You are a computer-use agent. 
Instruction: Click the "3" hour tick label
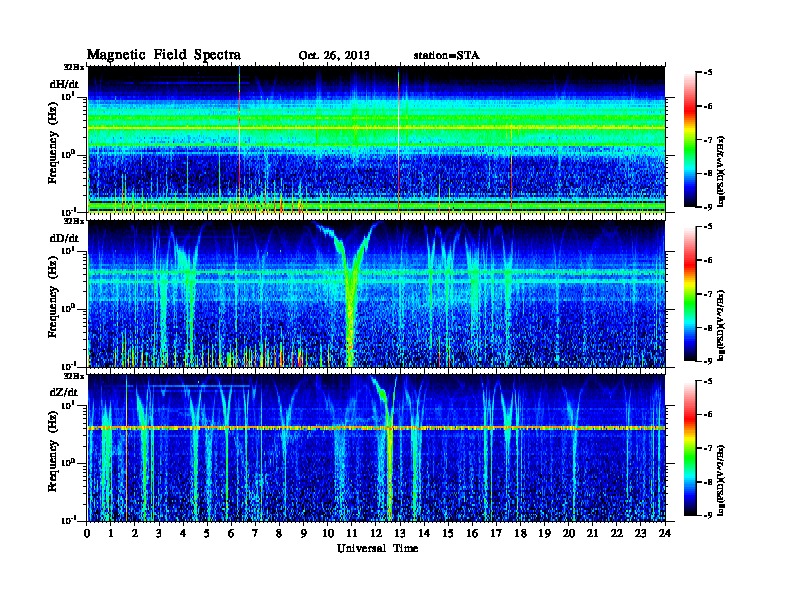click(159, 533)
